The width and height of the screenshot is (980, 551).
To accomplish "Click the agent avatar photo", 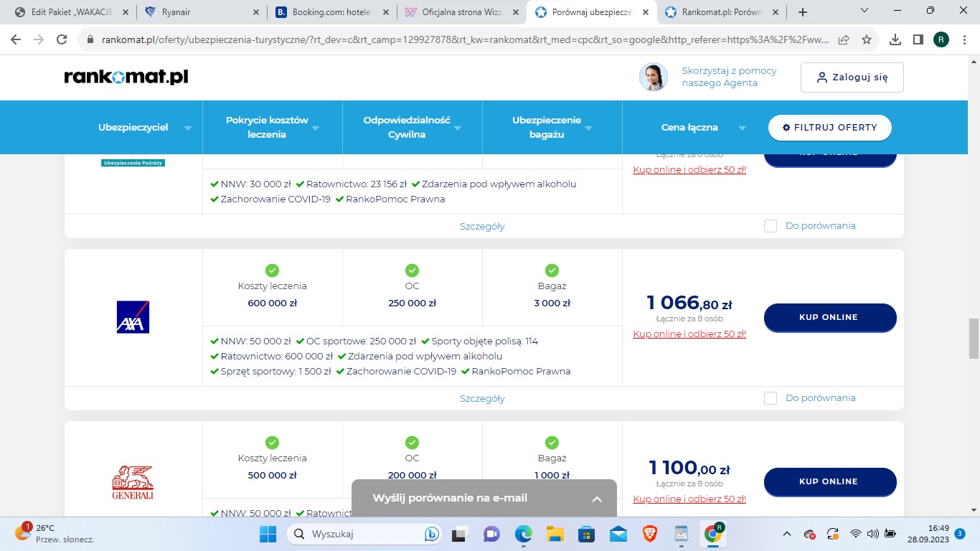I will pyautogui.click(x=654, y=77).
